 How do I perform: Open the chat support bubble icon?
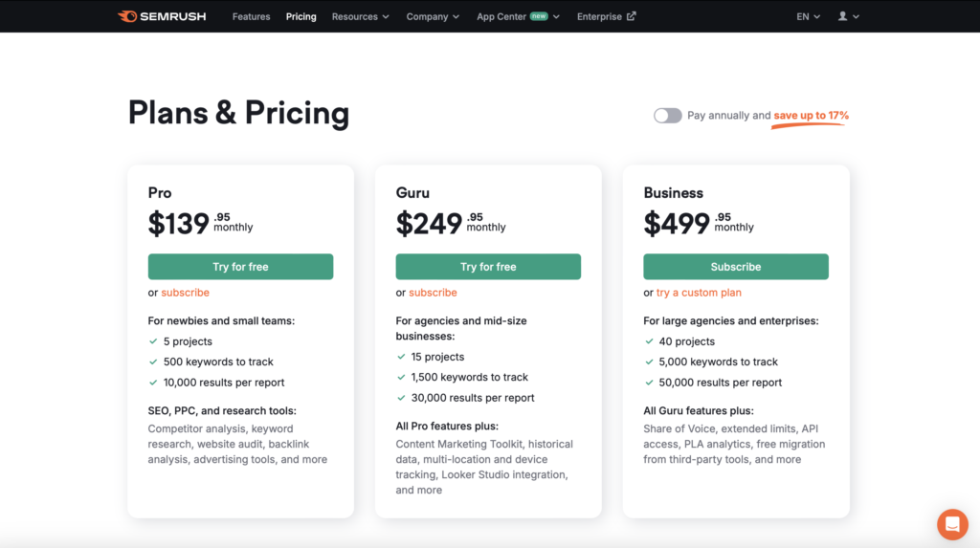pyautogui.click(x=952, y=524)
